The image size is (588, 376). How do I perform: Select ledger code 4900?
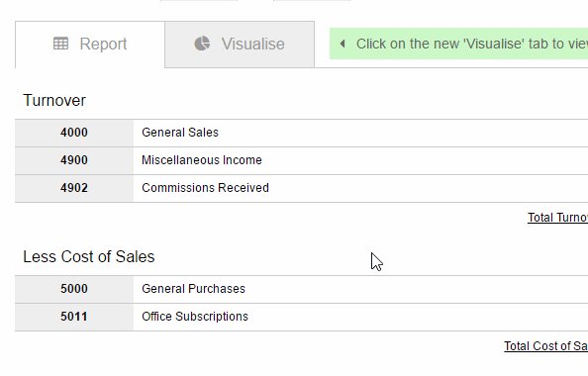click(x=74, y=160)
